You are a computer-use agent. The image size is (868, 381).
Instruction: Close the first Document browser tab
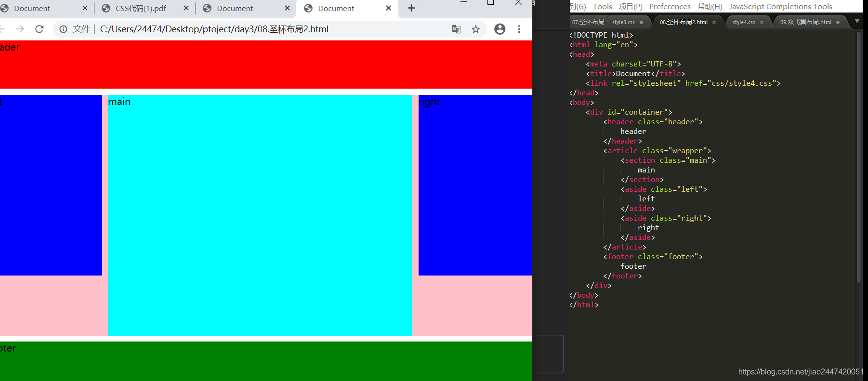point(85,8)
